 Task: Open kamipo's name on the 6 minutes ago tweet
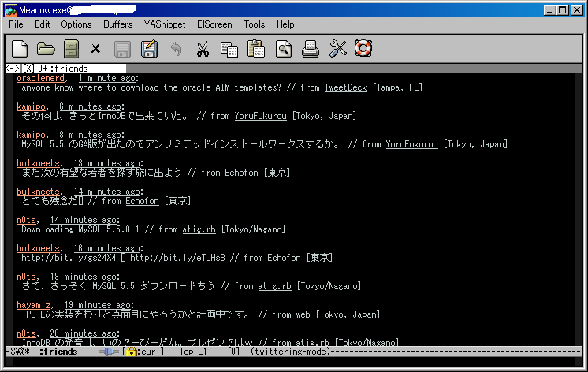point(31,106)
